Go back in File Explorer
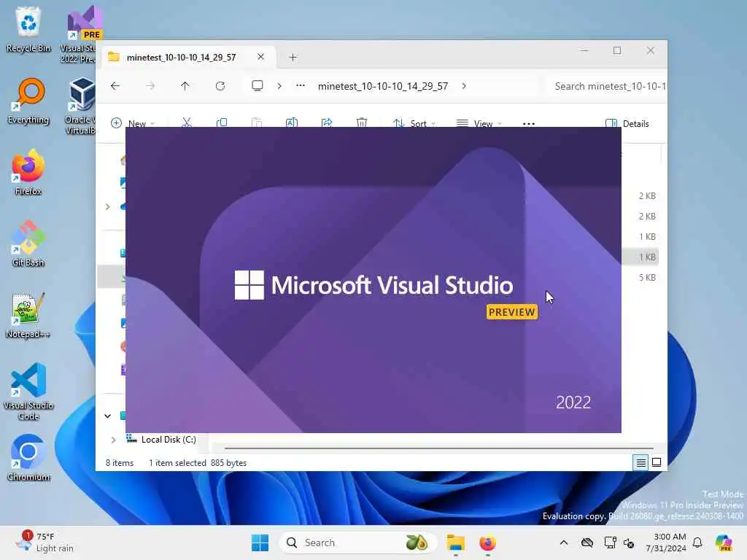The height and width of the screenshot is (560, 747). click(x=115, y=86)
